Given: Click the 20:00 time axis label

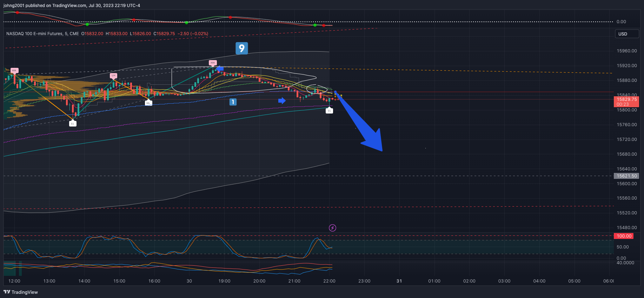Looking at the screenshot, I should (x=259, y=281).
